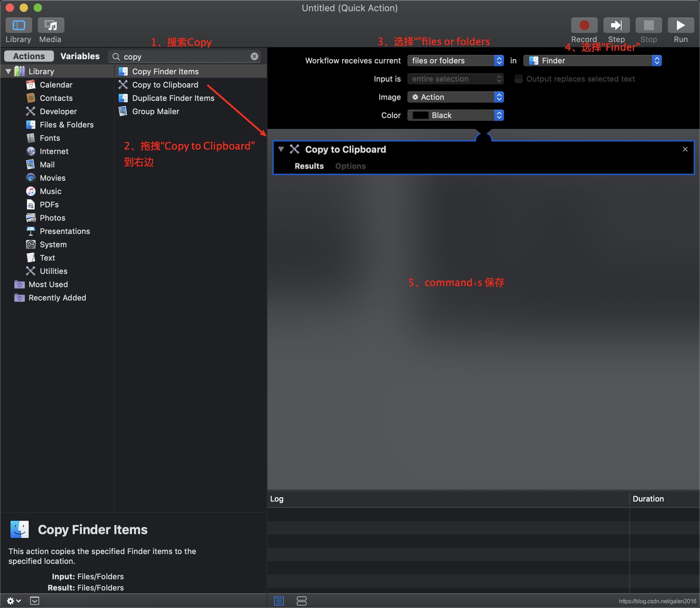Image resolution: width=700 pixels, height=608 pixels.
Task: Clear the copy search field
Action: pos(254,56)
